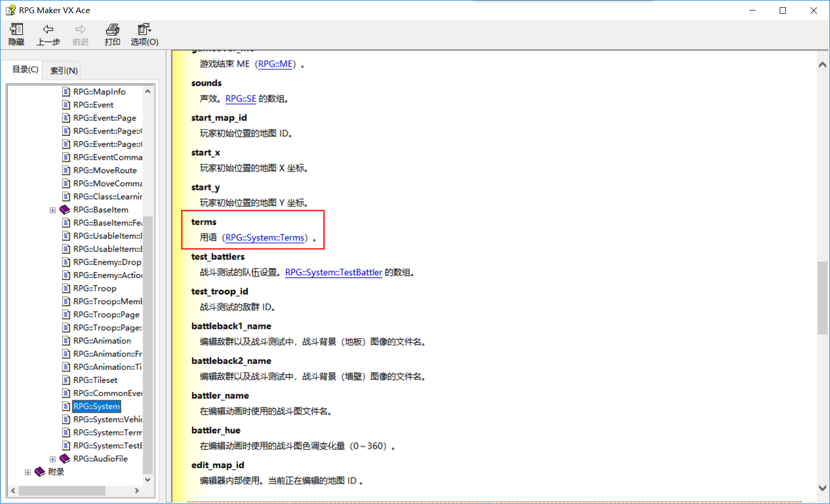Expand the RPG::AudioFile tree node

[52, 459]
